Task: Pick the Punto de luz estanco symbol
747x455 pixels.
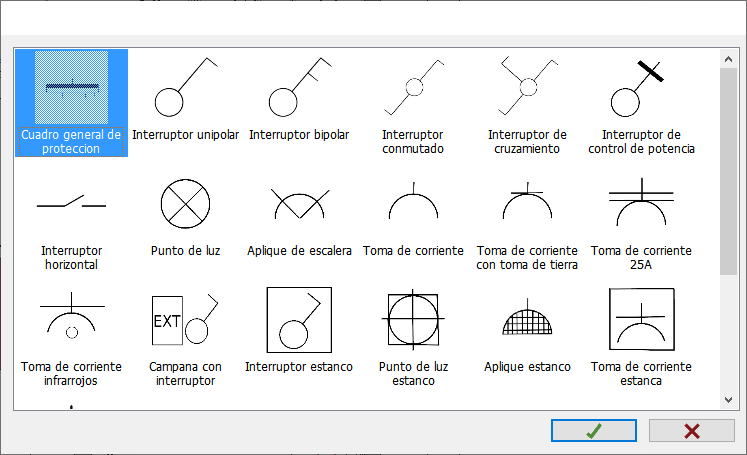Action: coord(413,319)
